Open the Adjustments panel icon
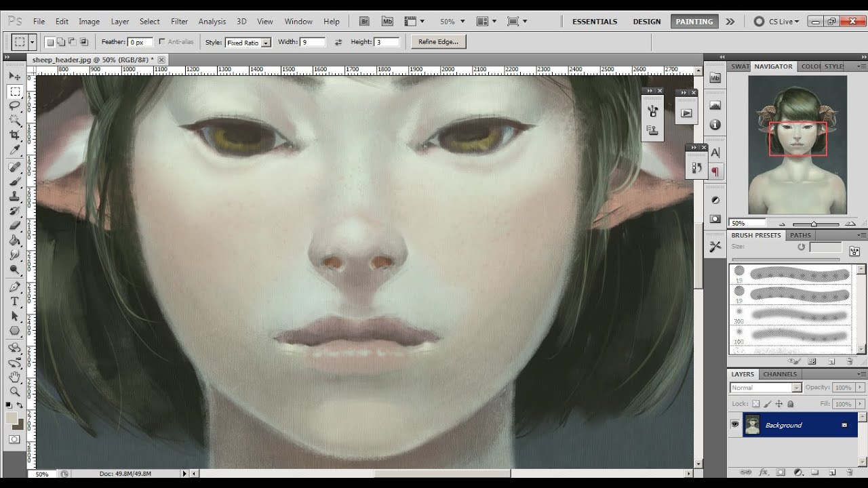 tap(715, 200)
